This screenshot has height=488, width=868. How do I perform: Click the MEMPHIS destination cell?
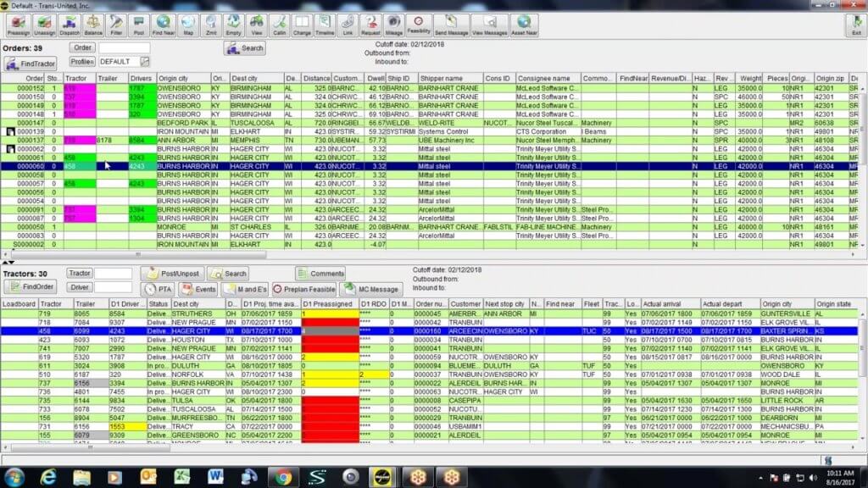click(x=257, y=141)
